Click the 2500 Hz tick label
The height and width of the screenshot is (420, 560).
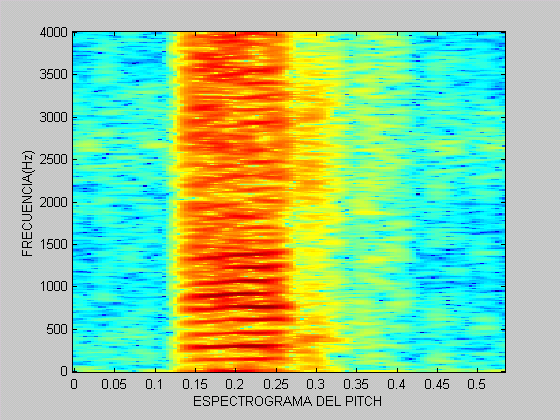pos(54,160)
